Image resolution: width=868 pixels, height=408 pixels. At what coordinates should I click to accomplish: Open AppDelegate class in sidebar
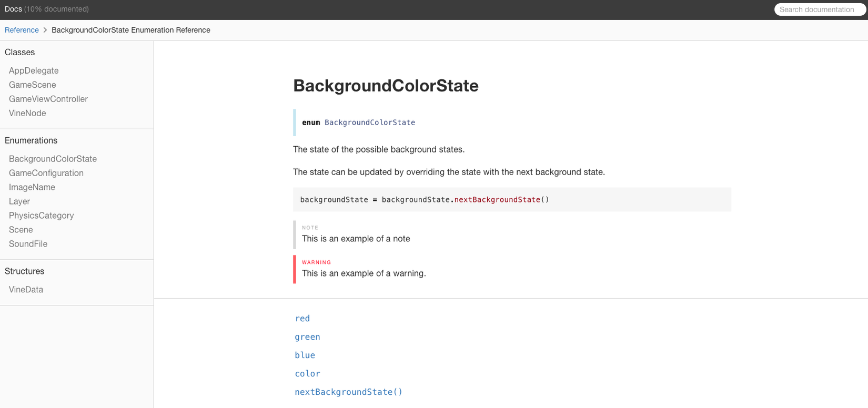(34, 70)
